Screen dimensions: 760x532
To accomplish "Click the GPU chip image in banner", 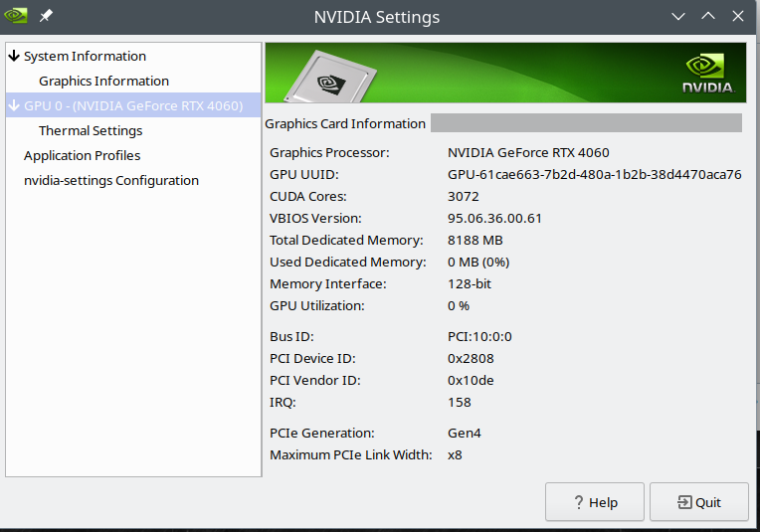I will tap(330, 78).
